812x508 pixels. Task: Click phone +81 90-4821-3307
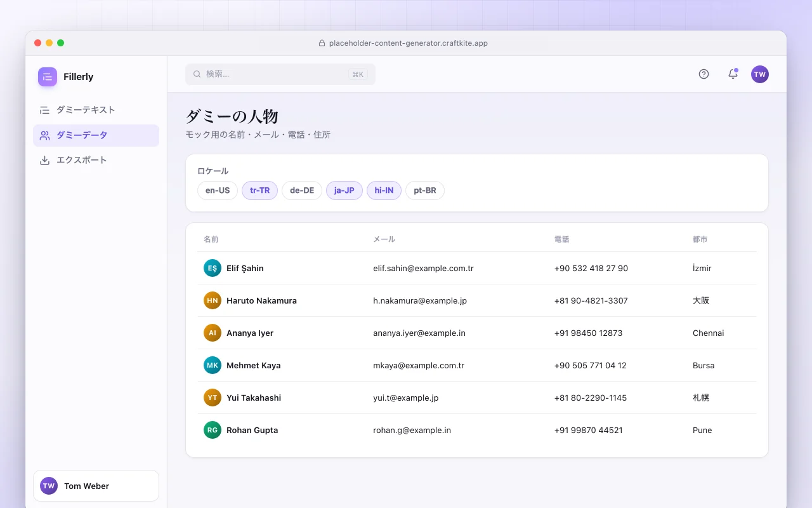pos(591,300)
